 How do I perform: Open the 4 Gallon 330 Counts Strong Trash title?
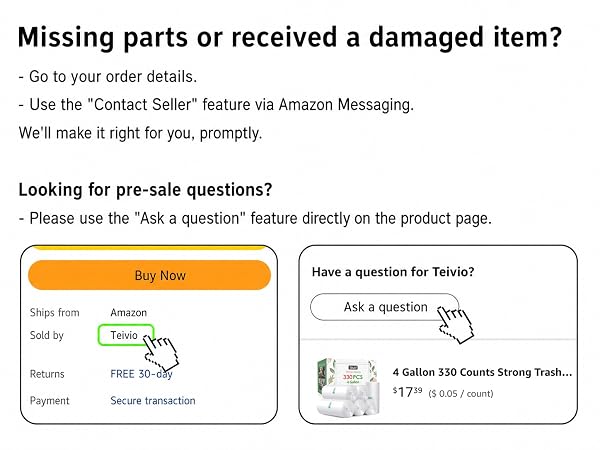point(482,372)
